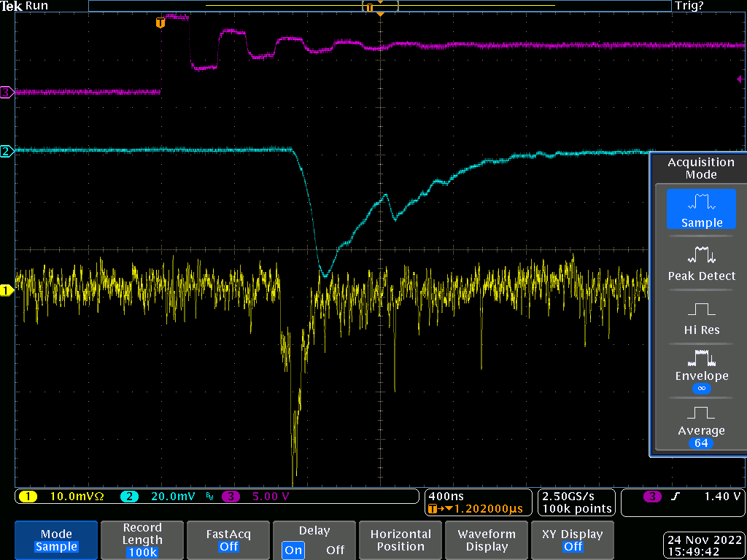Screen dimensions: 747x560
Task: Click channel 2 20.0mV scale readout
Action: coord(172,497)
